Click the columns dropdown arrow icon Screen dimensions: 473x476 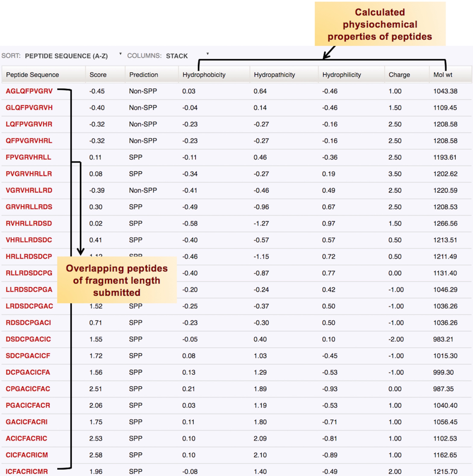click(207, 54)
